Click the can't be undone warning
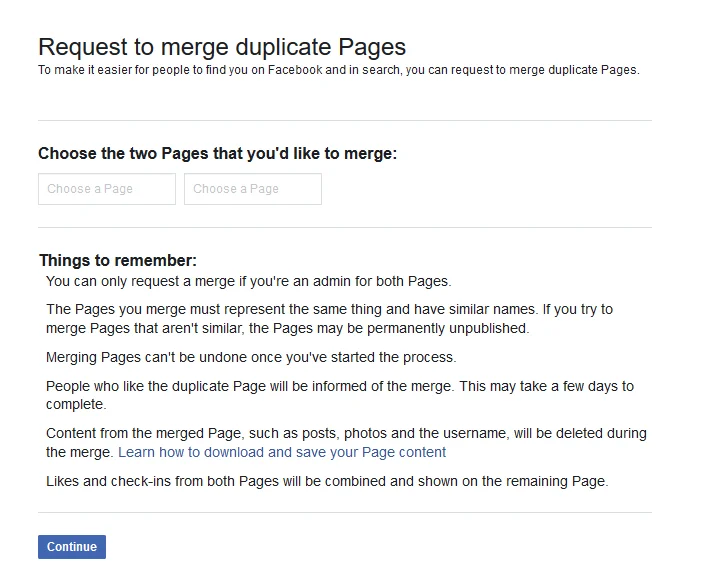 click(x=250, y=357)
